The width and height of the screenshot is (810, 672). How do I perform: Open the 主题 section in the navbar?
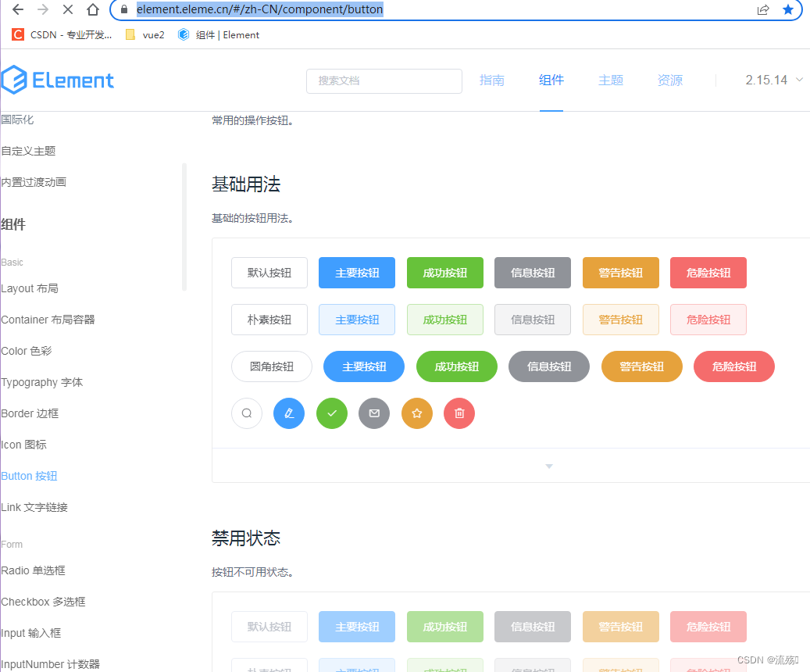tap(611, 80)
